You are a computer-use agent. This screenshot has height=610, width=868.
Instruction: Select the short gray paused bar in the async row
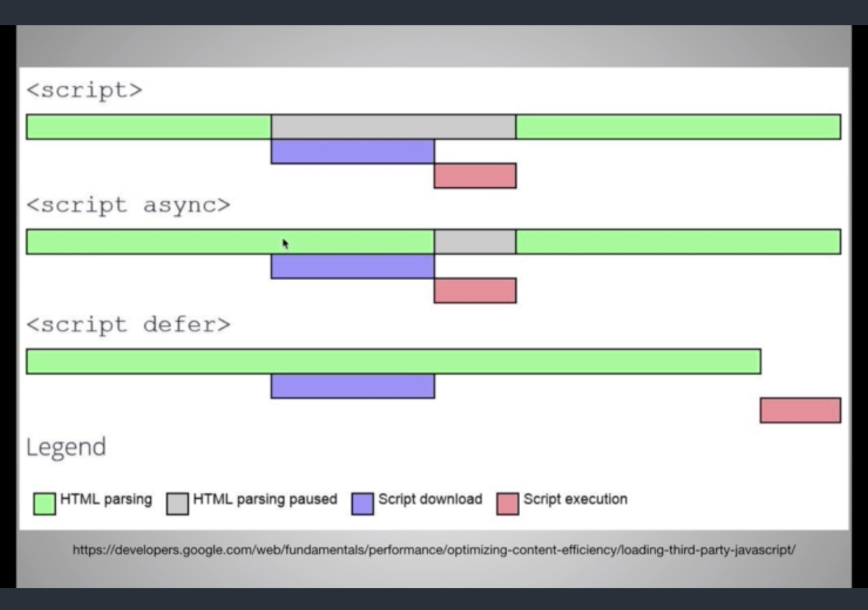point(475,242)
